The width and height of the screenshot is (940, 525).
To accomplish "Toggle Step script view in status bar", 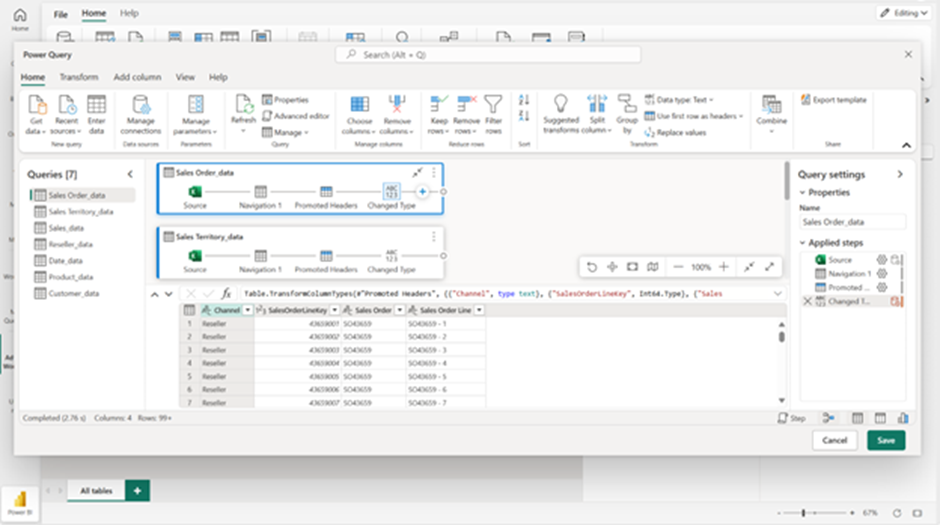I will pyautogui.click(x=791, y=418).
